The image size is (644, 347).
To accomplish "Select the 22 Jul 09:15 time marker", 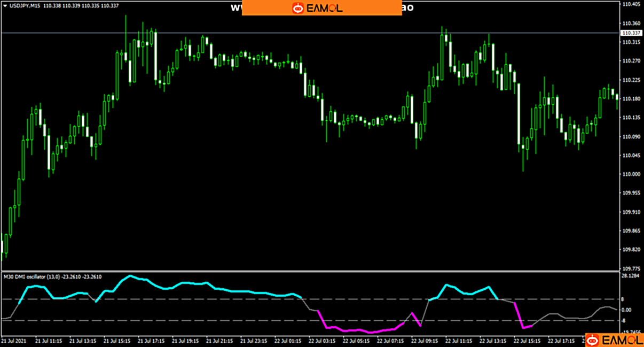I will pos(425,340).
